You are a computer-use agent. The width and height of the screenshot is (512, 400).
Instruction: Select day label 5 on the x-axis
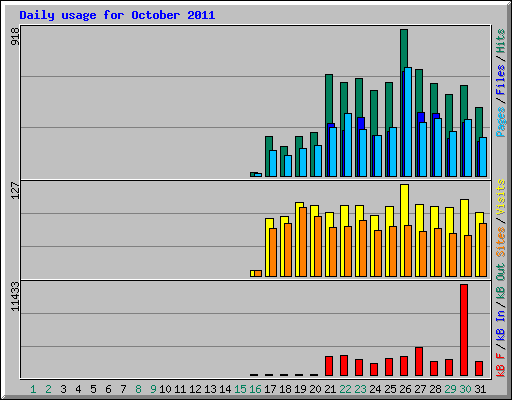tap(93, 389)
